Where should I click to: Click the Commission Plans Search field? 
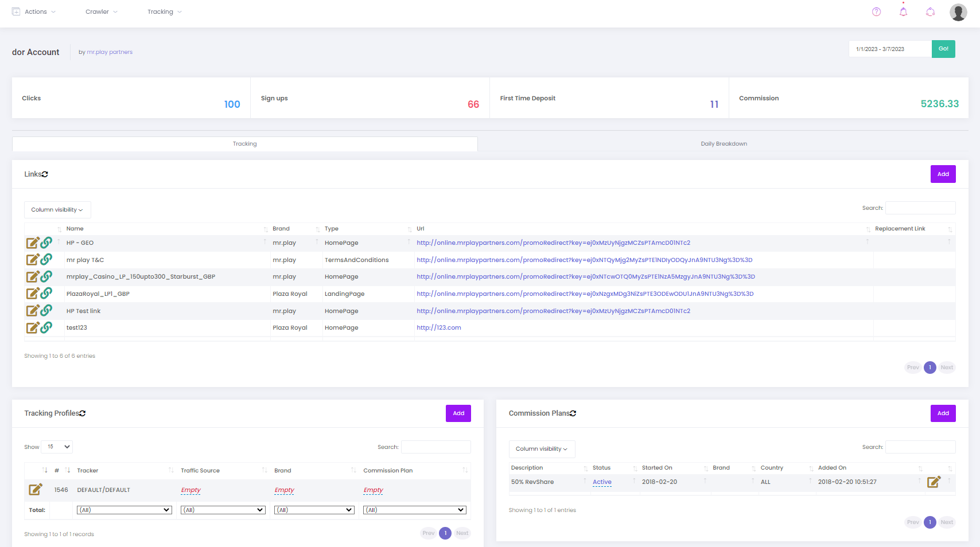(x=920, y=447)
